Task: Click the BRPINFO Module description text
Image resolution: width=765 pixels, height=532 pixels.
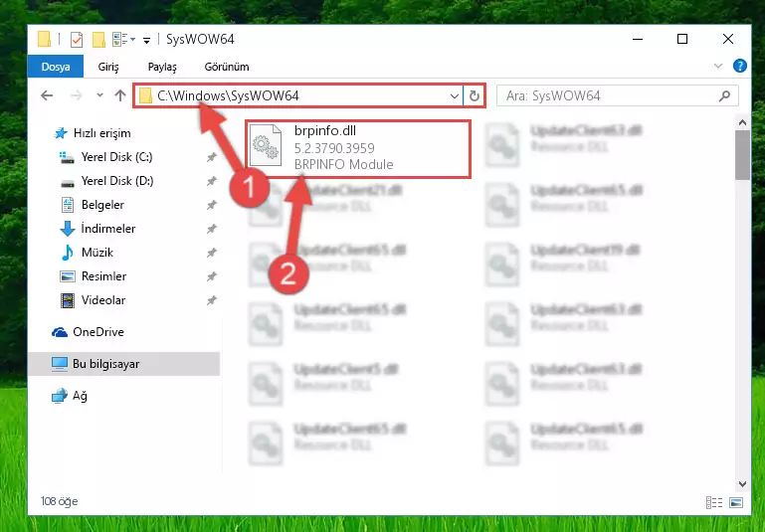Action: pos(343,165)
